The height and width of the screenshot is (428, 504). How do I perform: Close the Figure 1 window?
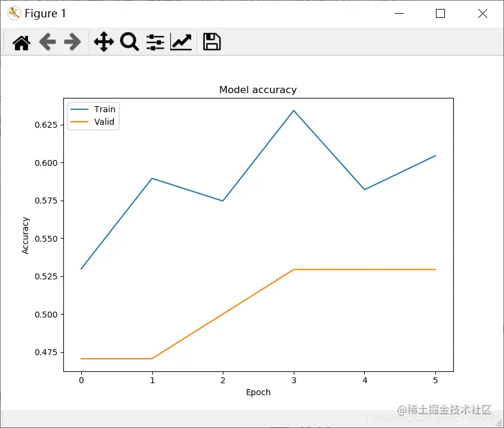click(x=483, y=14)
